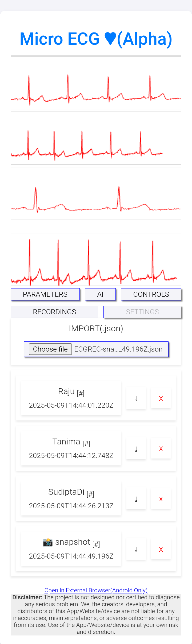Screen dimensions: 192x644
Task: Open the CONTROLS panel
Action: click(x=151, y=294)
